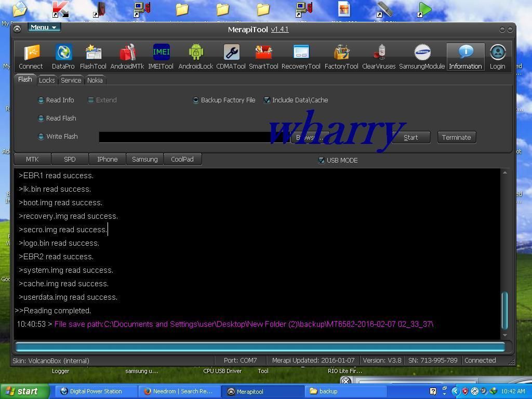Image resolution: width=532 pixels, height=399 pixels.
Task: Select the SPD platform button
Action: (70, 159)
